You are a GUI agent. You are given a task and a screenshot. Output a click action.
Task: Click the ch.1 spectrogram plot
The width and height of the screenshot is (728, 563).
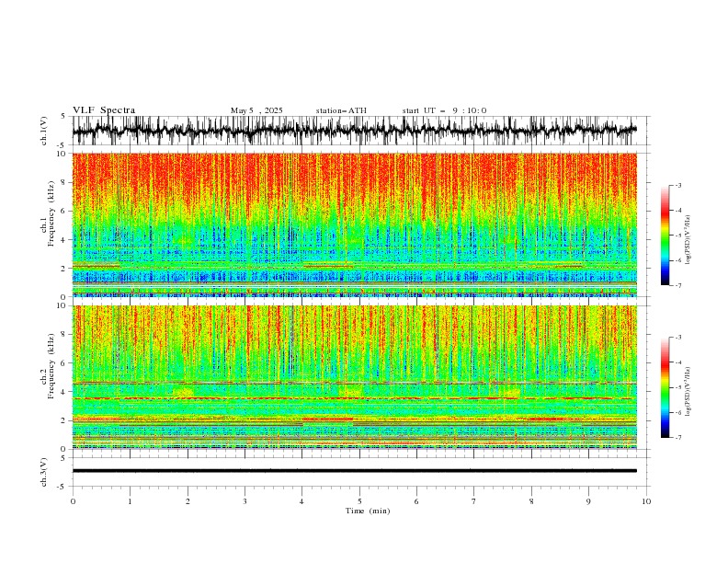[x=354, y=224]
